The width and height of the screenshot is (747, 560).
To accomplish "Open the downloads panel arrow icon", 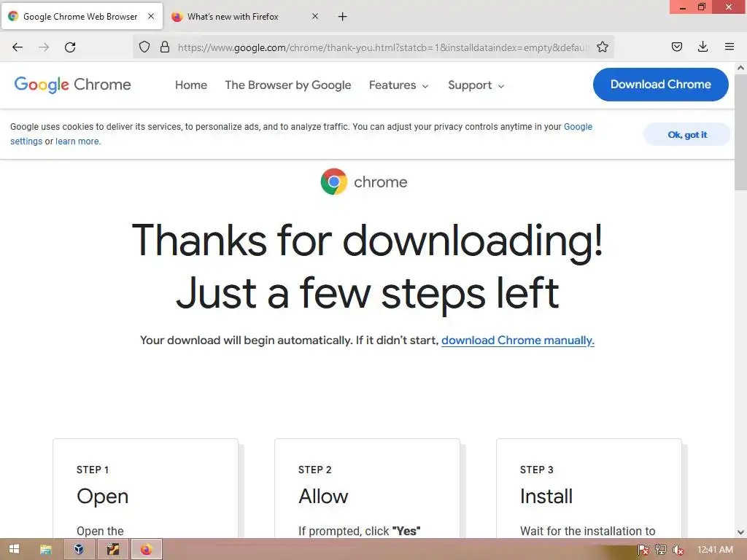I will (703, 47).
